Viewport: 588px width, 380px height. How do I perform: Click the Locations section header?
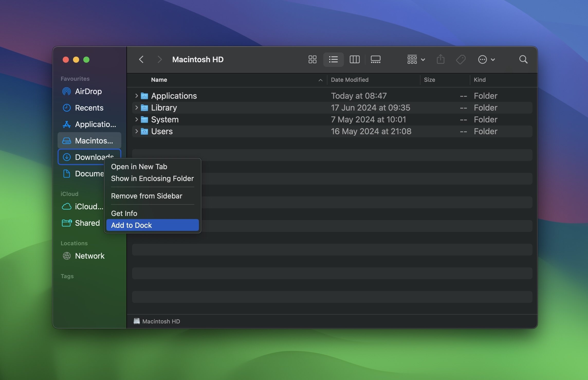pos(74,243)
